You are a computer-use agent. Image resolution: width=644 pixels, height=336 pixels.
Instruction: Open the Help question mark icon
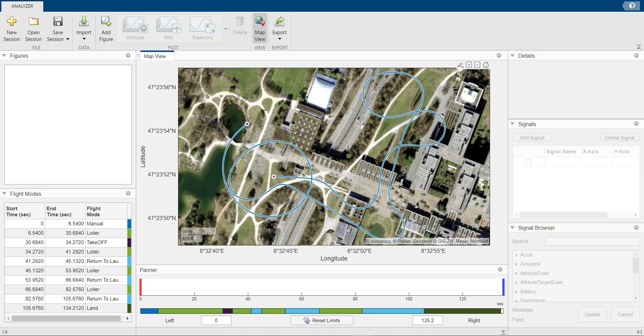coord(632,6)
